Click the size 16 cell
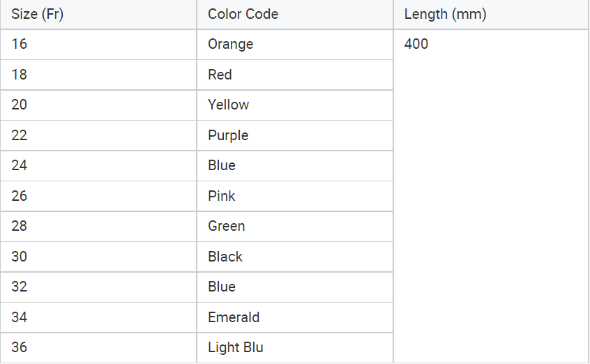 click(98, 45)
